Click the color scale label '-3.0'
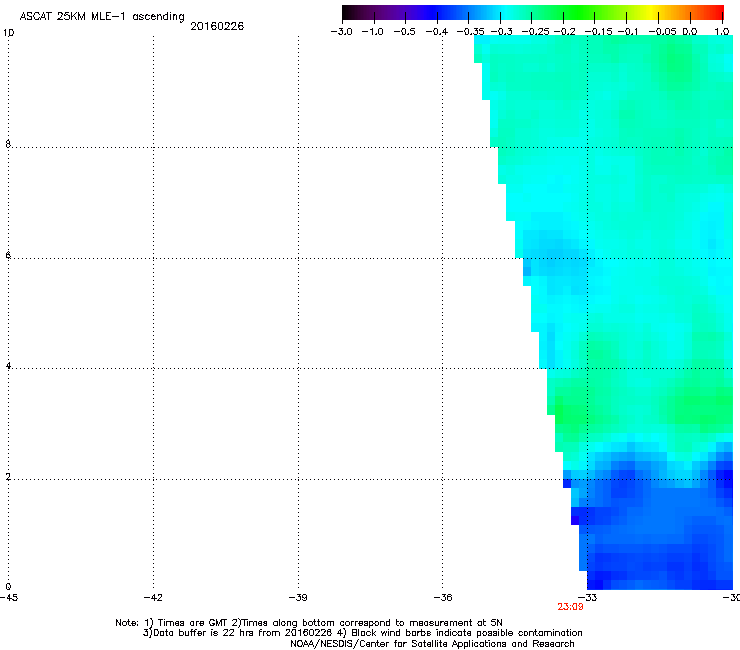Image resolution: width=740 pixels, height=650 pixels. pyautogui.click(x=341, y=32)
